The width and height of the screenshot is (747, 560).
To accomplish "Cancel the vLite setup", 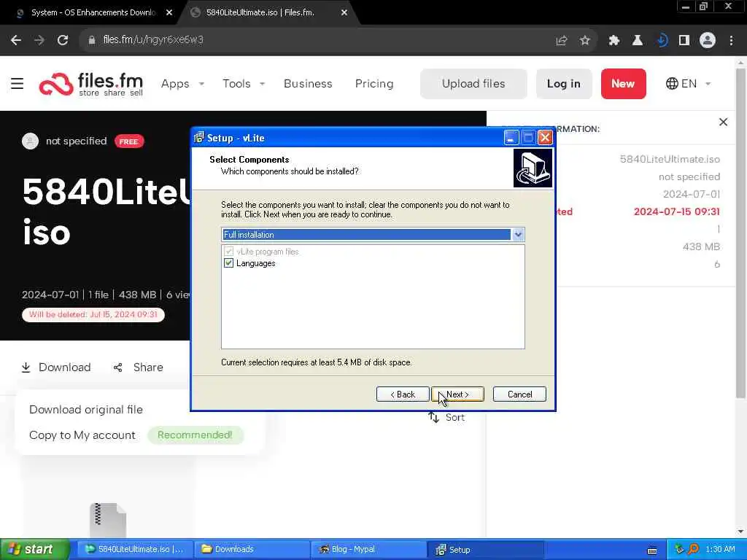I will [x=519, y=394].
